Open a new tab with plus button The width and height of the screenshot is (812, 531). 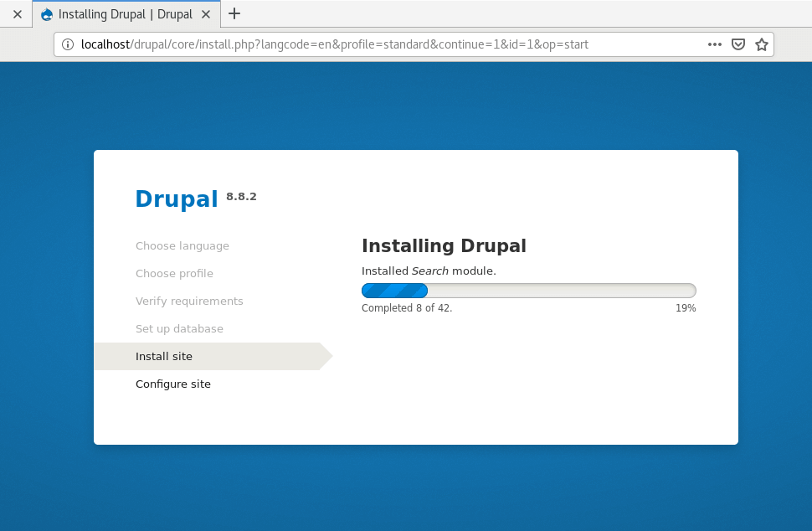(x=234, y=13)
